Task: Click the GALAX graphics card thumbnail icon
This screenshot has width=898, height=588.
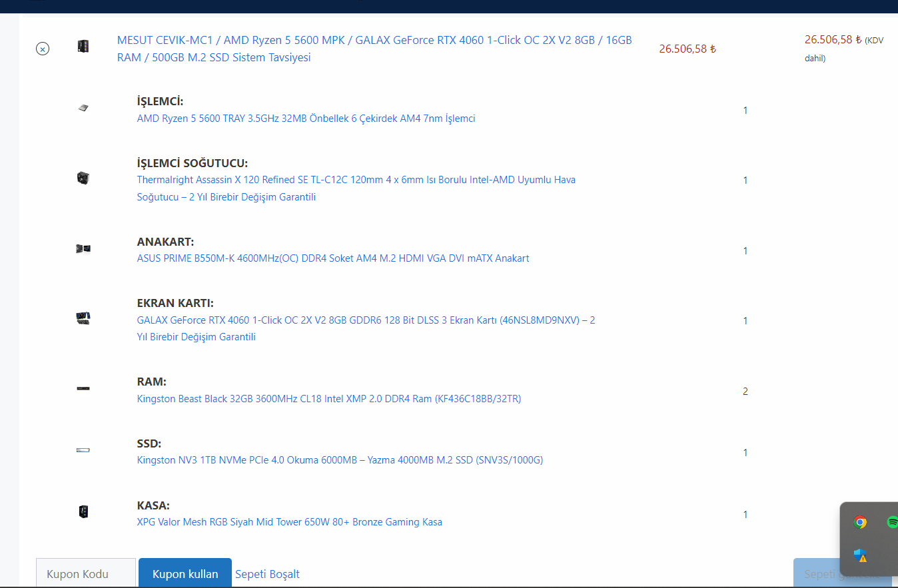Action: (x=83, y=318)
